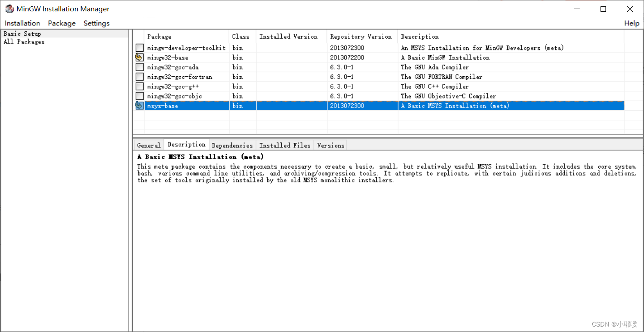Click 'The GNU Objective-C Compiler' description

[x=448, y=96]
